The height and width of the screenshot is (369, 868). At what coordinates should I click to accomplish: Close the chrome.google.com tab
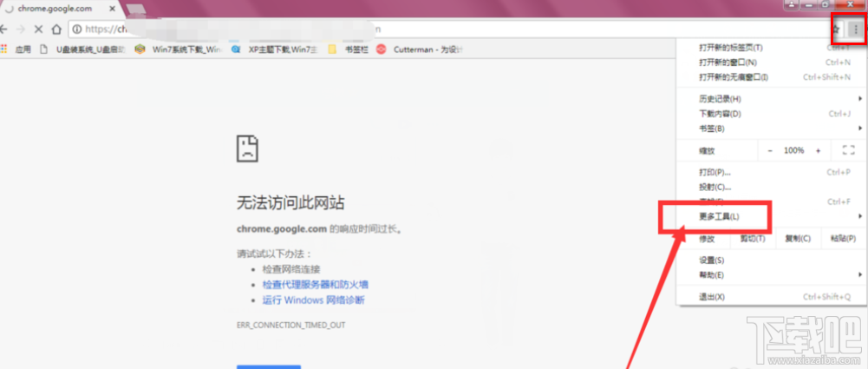113,10
